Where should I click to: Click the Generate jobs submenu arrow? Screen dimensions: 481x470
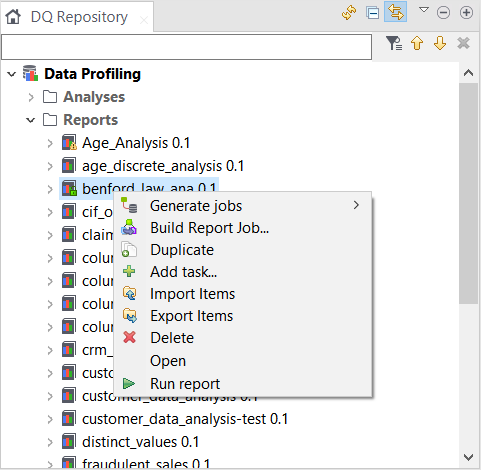tap(356, 205)
